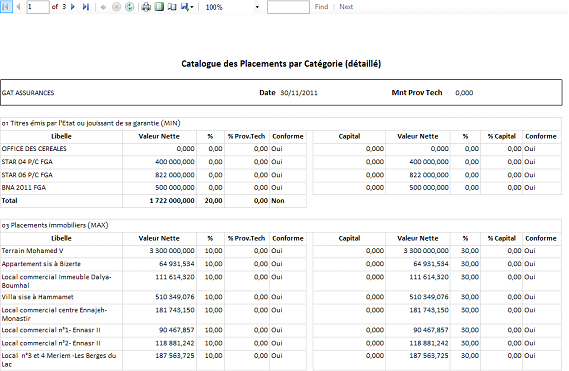This screenshot has height=371, width=569.
Task: Open page setup
Action: click(x=172, y=7)
